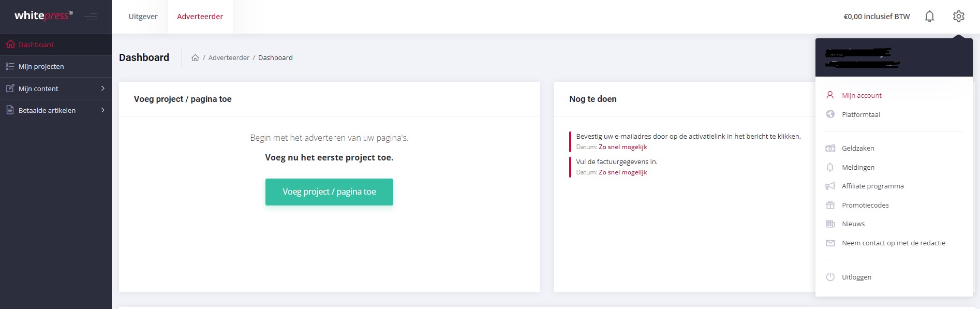This screenshot has width=980, height=309.
Task: Switch to the Uitgever tab
Action: [143, 17]
